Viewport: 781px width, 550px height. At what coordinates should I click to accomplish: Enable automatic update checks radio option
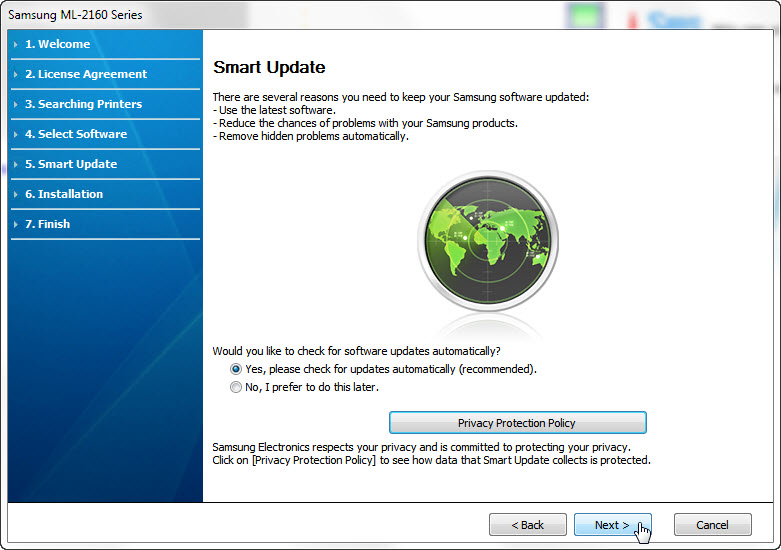(236, 369)
